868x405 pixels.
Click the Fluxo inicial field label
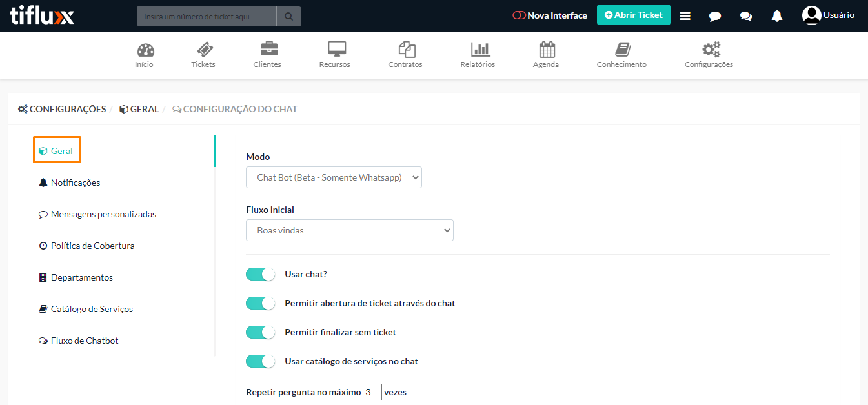[270, 210]
